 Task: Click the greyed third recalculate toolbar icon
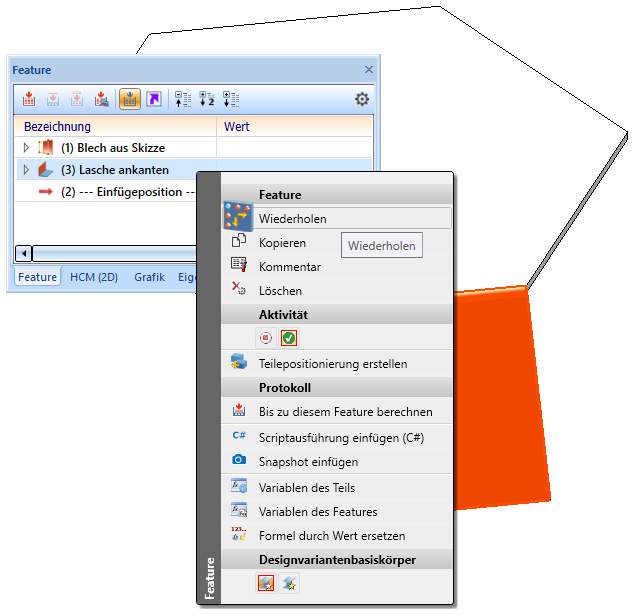[77, 99]
